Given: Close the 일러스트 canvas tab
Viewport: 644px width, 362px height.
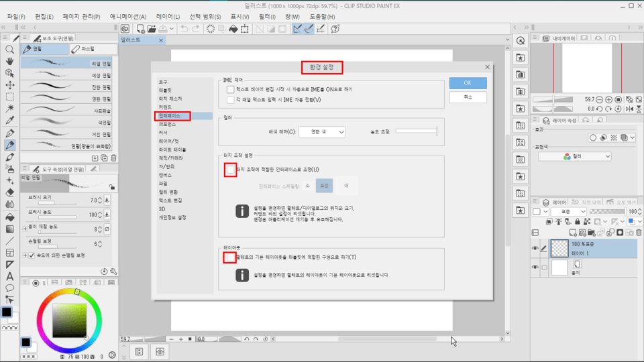Looking at the screenshot, I should tap(161, 40).
